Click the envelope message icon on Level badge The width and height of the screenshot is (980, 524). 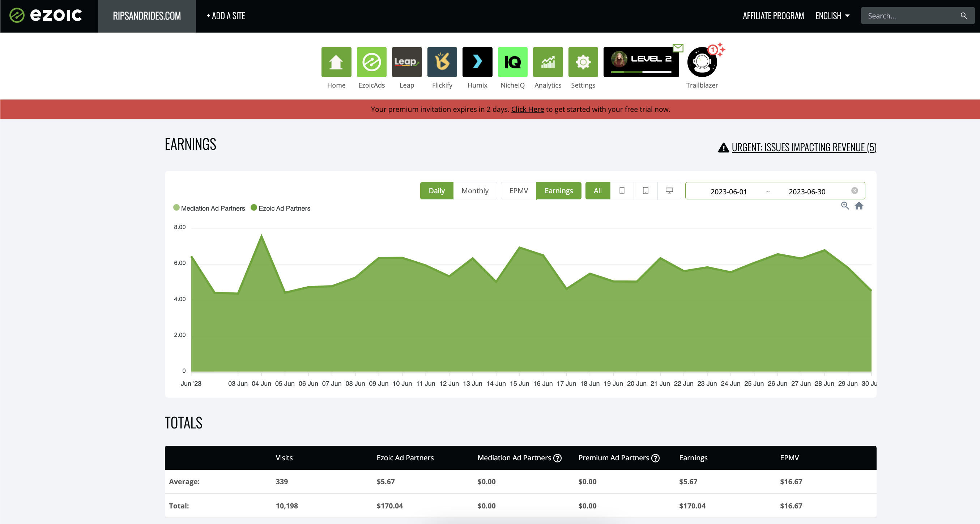point(678,48)
